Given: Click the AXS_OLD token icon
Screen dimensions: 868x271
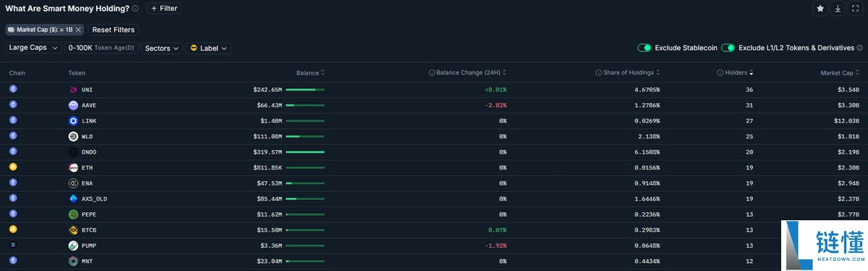Looking at the screenshot, I should coord(73,199).
